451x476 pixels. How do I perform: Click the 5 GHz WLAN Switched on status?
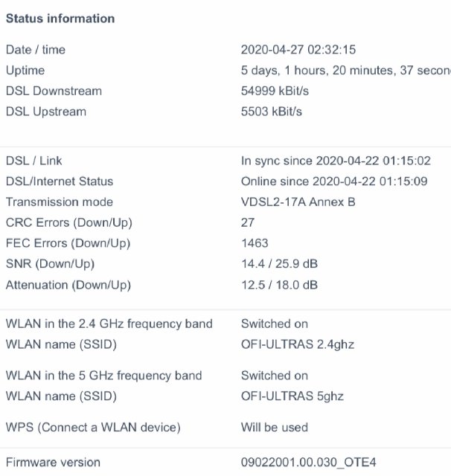(x=275, y=376)
